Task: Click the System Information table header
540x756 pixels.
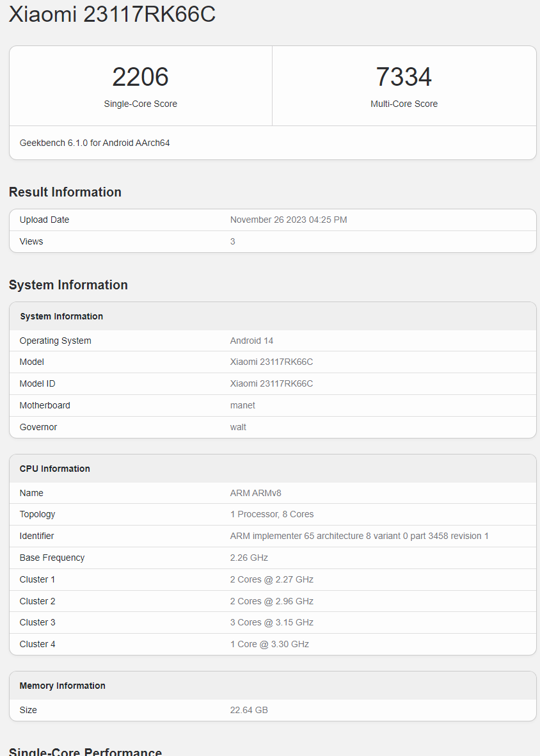Action: click(61, 316)
